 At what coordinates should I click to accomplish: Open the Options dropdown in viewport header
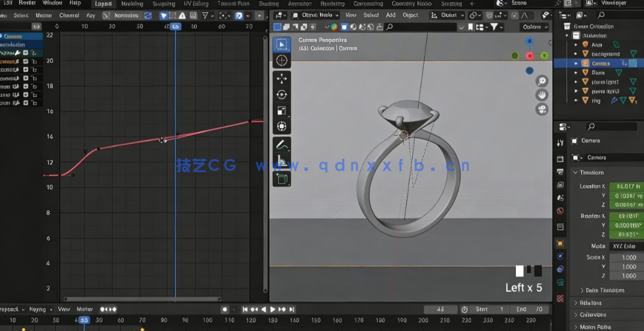(x=534, y=26)
